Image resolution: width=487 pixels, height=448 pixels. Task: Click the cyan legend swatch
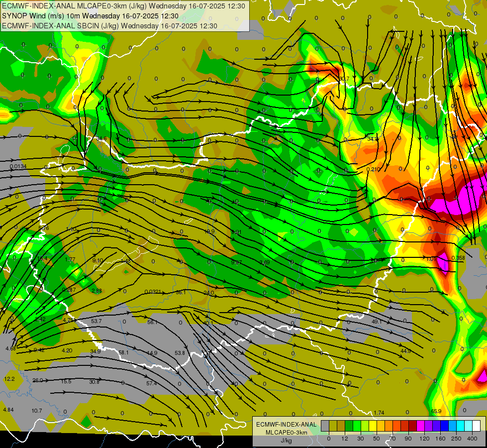[x=461, y=426]
